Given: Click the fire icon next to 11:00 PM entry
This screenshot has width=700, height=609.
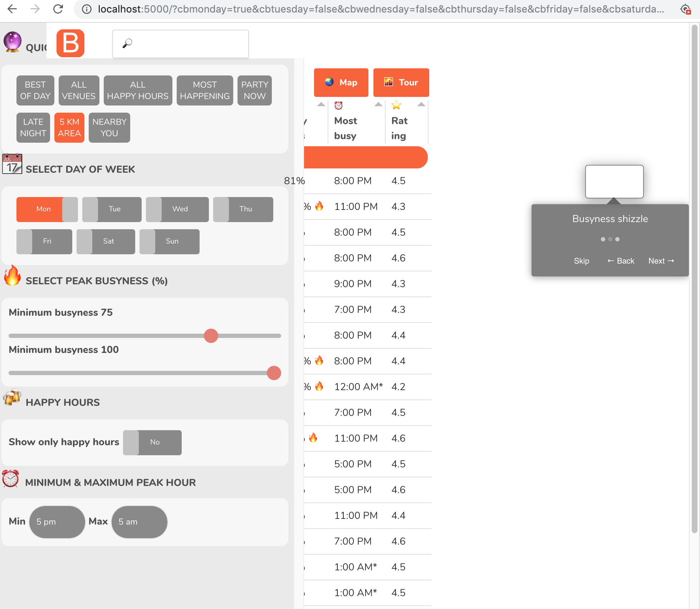Looking at the screenshot, I should coord(319,206).
